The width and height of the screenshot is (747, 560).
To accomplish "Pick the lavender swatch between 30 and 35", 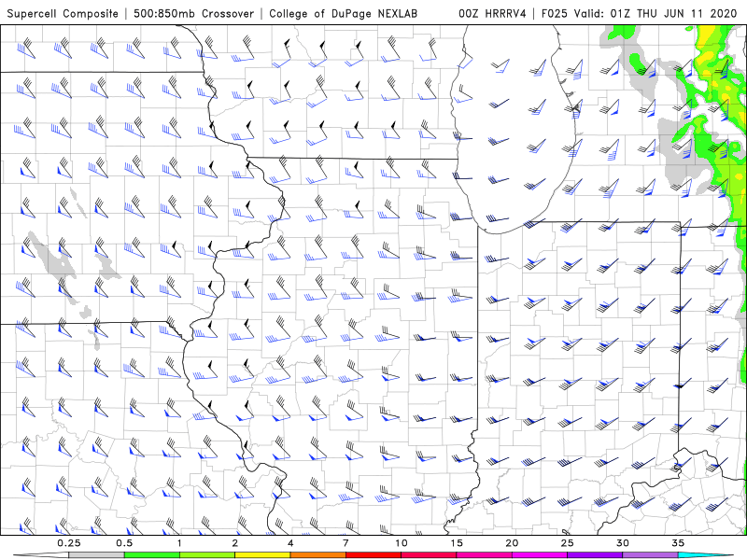I will pyautogui.click(x=650, y=555).
